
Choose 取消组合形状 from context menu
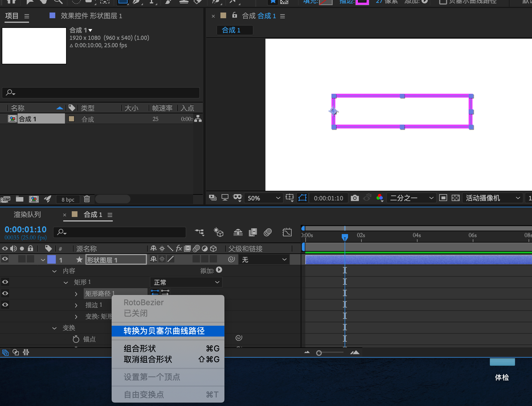[x=168, y=359]
